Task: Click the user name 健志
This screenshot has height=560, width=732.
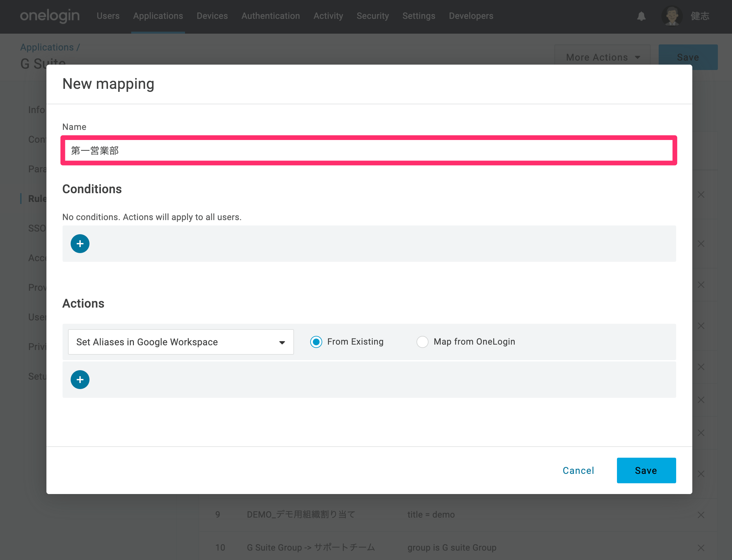Action: [700, 16]
